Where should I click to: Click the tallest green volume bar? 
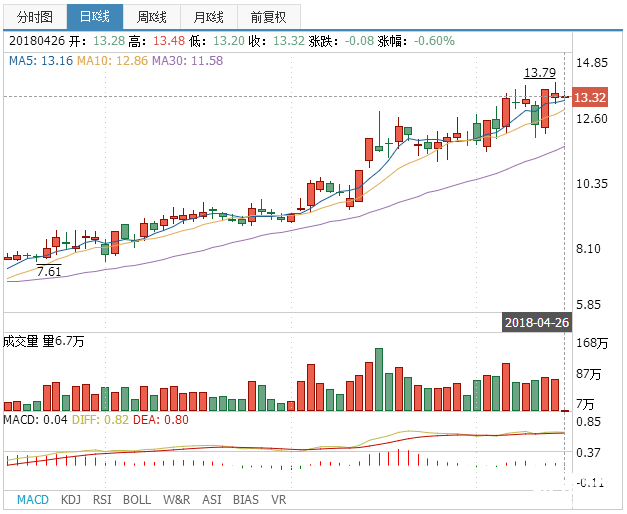(x=379, y=380)
